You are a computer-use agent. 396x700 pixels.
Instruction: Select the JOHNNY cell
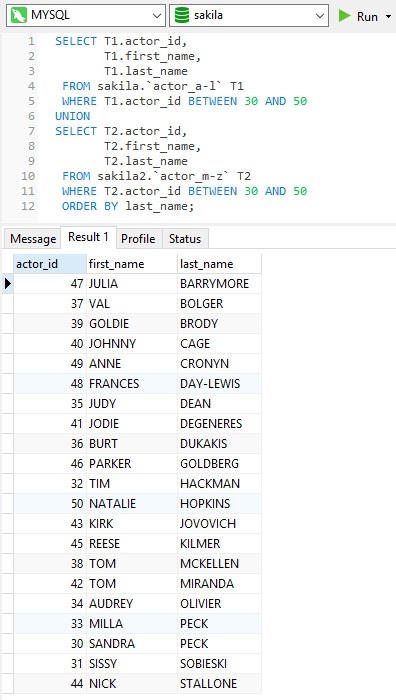[x=132, y=344]
